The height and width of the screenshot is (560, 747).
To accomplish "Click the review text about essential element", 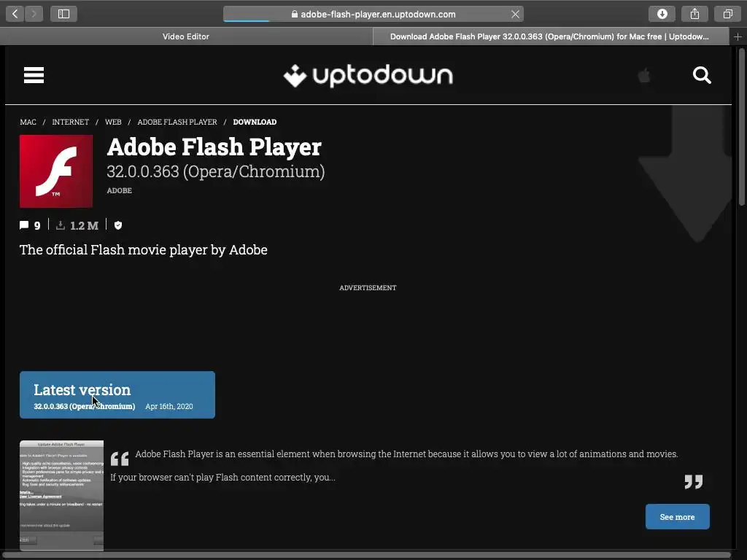I will tap(406, 454).
